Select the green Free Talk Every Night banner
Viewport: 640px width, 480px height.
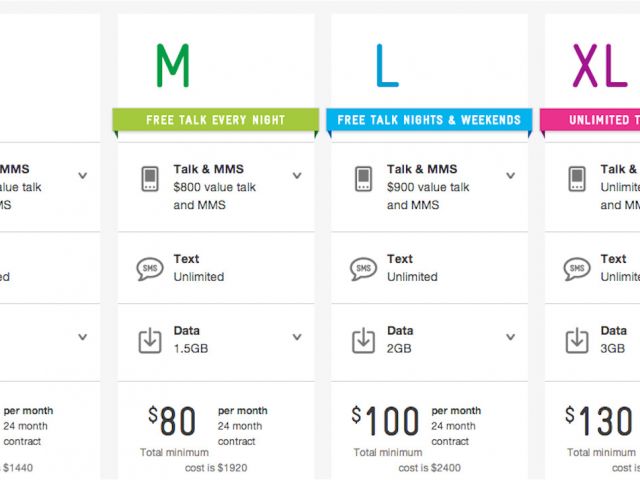tap(216, 120)
